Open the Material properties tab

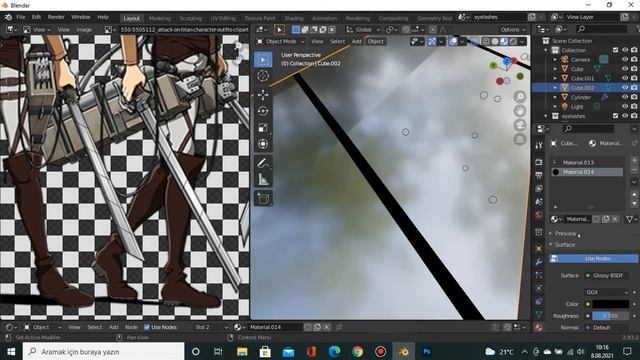(x=539, y=327)
